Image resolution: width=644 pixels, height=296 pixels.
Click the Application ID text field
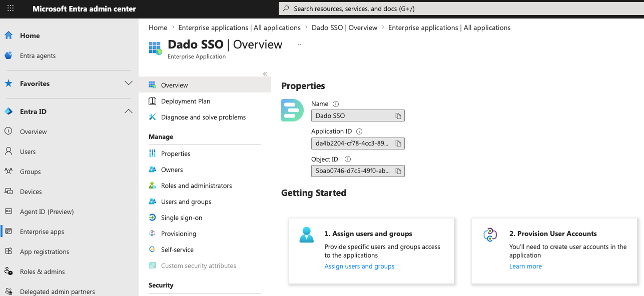pos(358,143)
